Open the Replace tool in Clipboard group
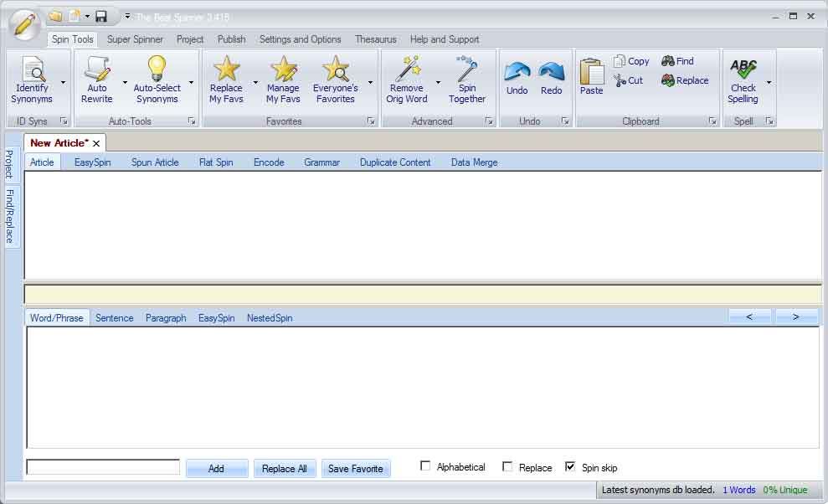 (685, 80)
